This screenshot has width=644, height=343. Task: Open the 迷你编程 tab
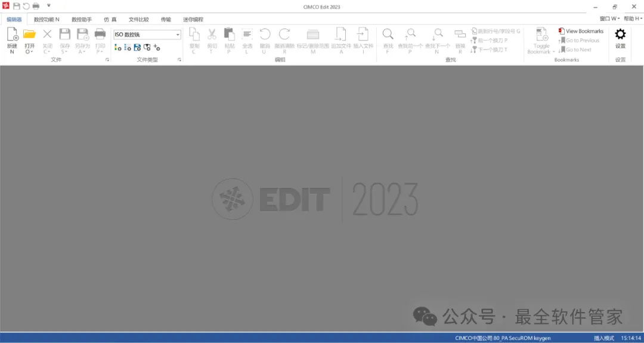tap(193, 19)
